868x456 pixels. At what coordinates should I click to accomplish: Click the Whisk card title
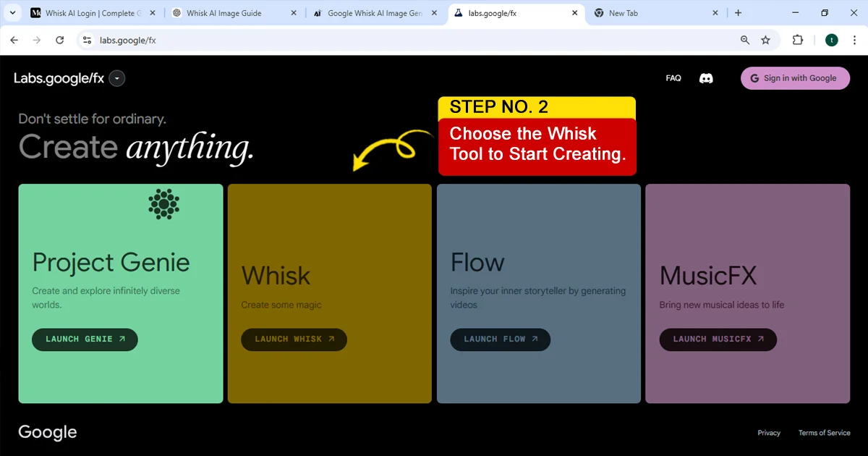276,276
